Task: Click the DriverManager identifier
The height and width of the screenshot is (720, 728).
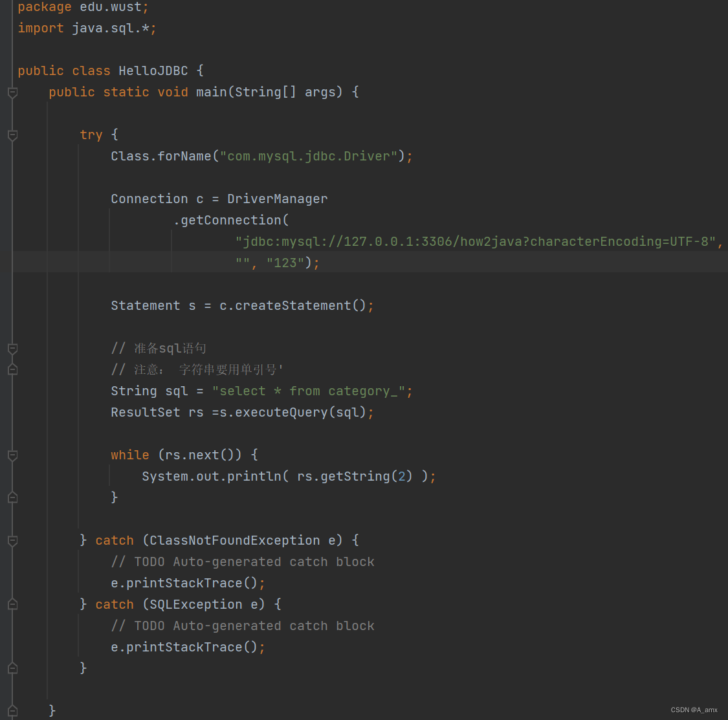Action: (x=277, y=199)
